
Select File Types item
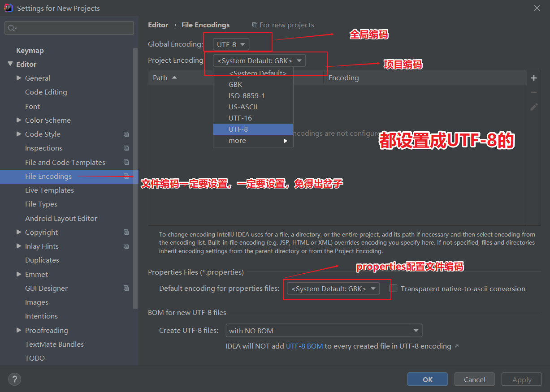[x=41, y=204]
